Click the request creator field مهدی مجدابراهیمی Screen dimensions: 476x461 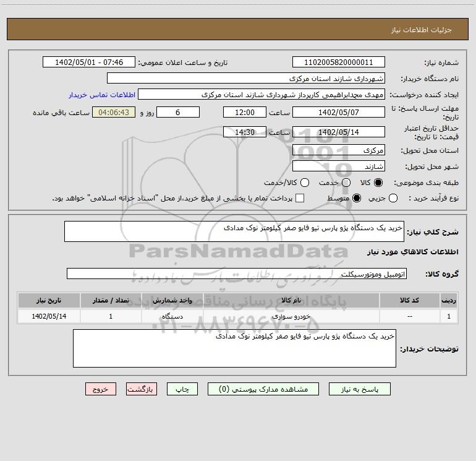pos(261,94)
